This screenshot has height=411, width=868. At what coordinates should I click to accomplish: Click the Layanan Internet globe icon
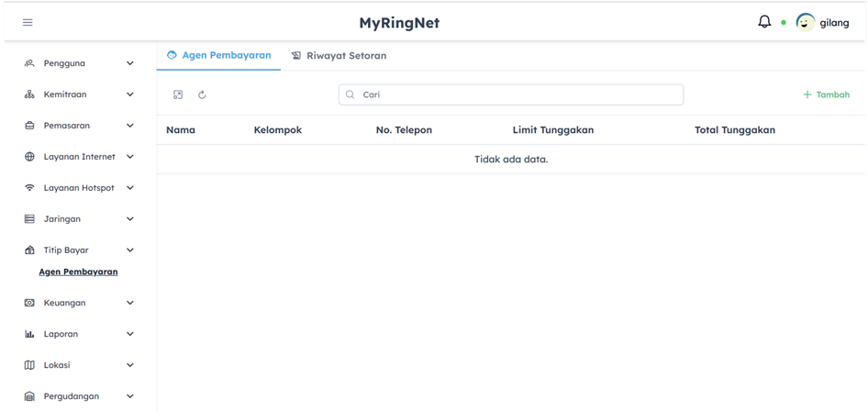pyautogui.click(x=29, y=157)
